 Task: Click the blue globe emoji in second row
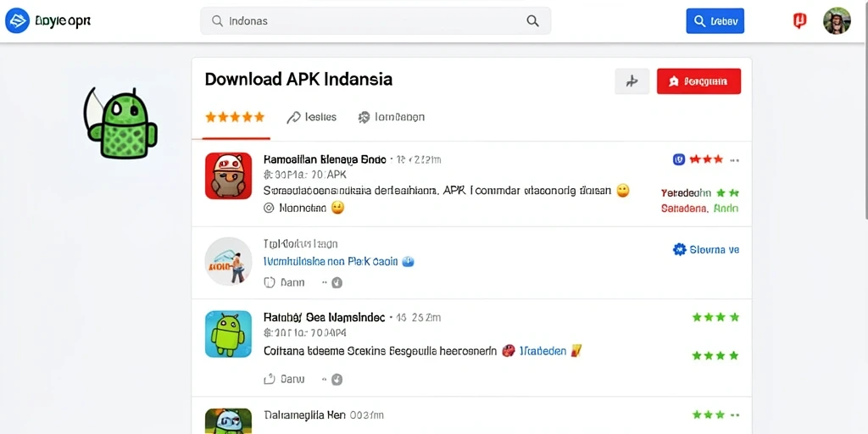click(408, 261)
